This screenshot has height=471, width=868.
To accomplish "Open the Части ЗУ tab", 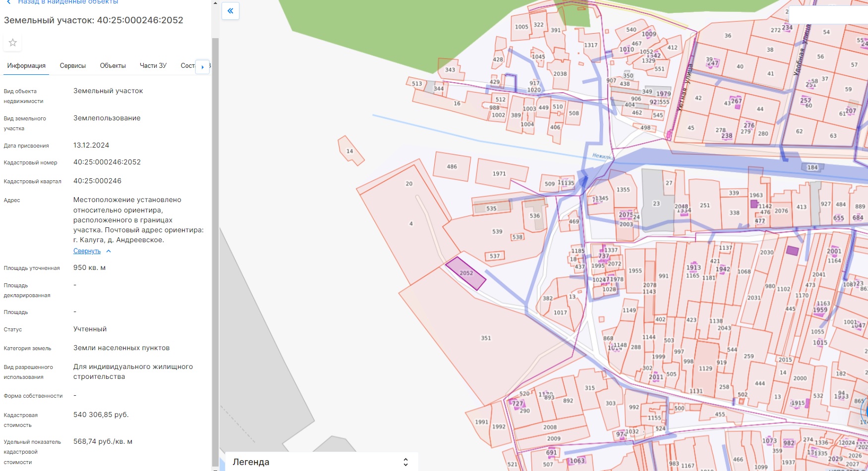I will coord(153,66).
